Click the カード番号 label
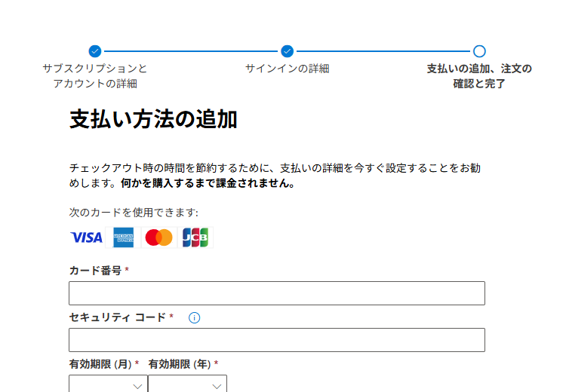Image resolution: width=566 pixels, height=392 pixels. (x=95, y=271)
